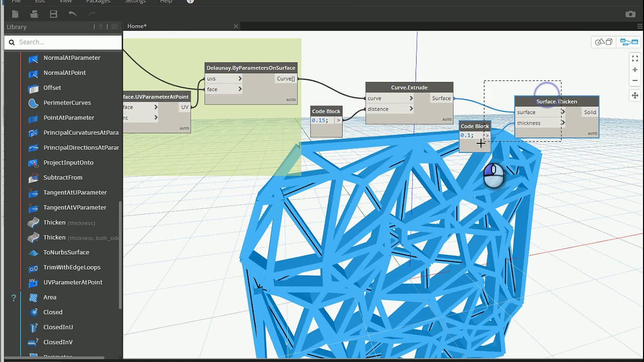Open the View menu
The width and height of the screenshot is (644, 362).
click(65, 2)
